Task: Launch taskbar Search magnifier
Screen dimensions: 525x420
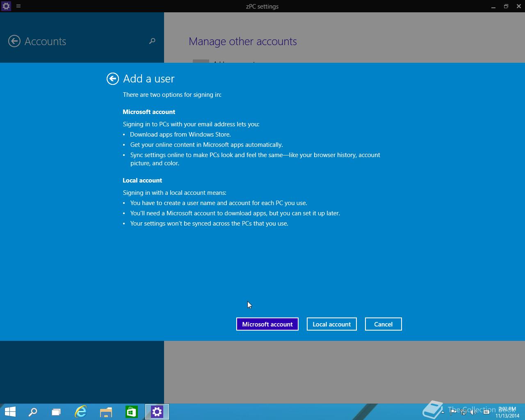Action: (x=33, y=412)
